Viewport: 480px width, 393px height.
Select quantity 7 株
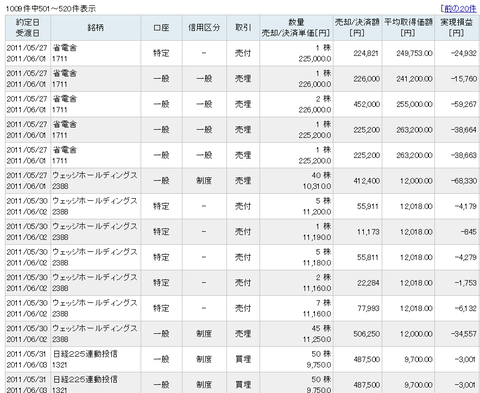click(323, 303)
